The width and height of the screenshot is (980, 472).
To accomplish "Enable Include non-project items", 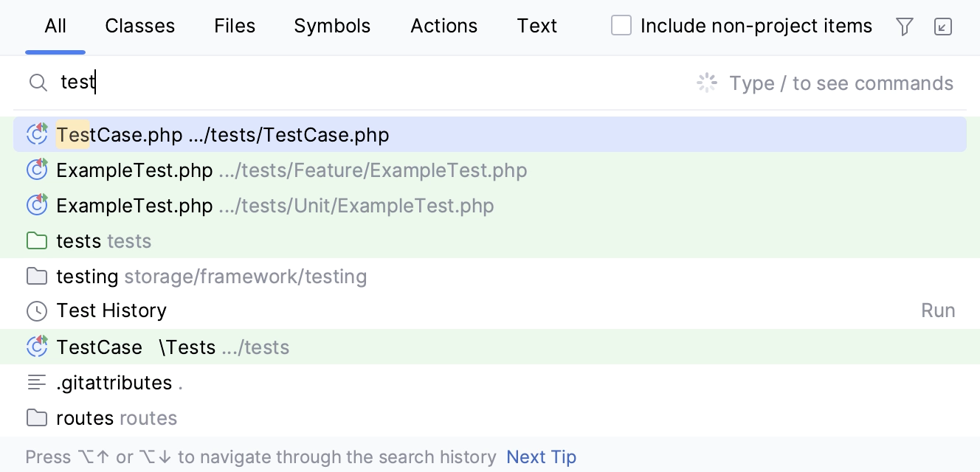I will tap(621, 25).
